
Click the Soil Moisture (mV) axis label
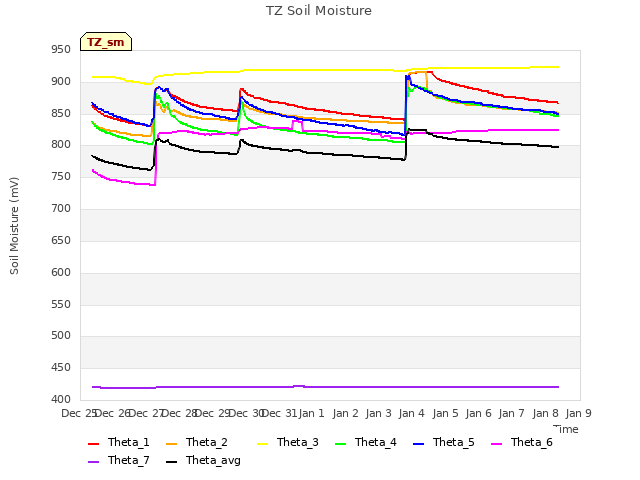[14, 226]
